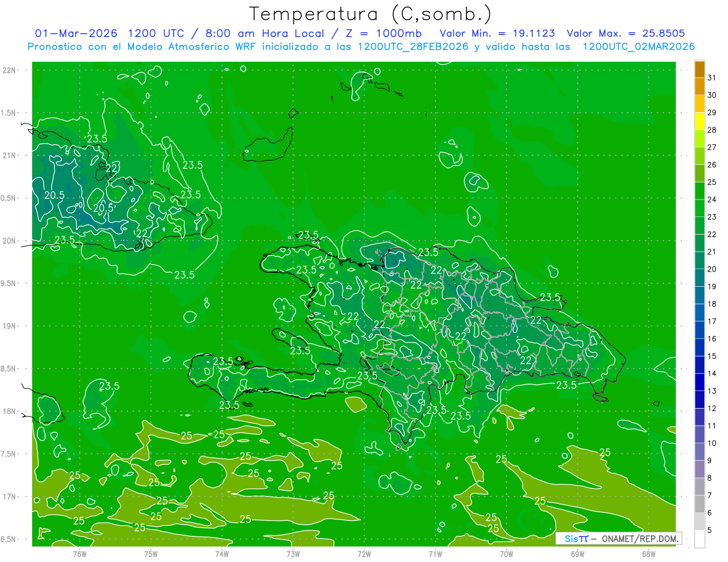The height and width of the screenshot is (562, 728).
Task: Click the latitude axis label "7.5N"
Action: 9,454
